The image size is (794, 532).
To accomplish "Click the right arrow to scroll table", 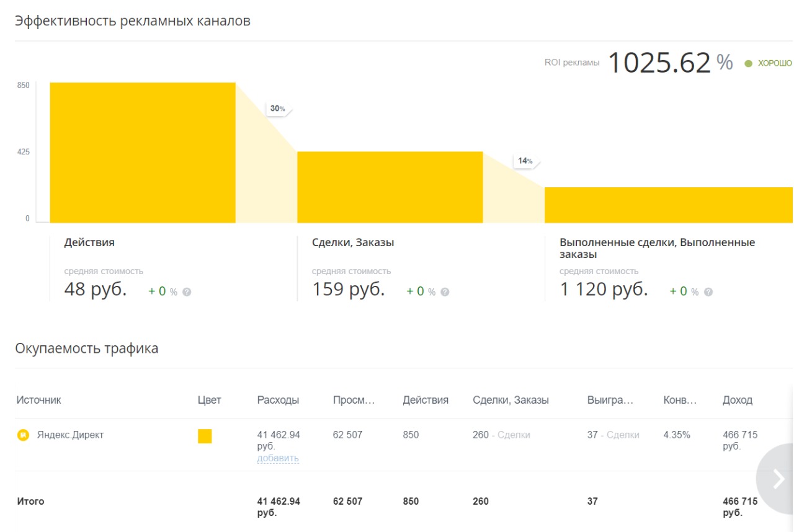I will [778, 479].
